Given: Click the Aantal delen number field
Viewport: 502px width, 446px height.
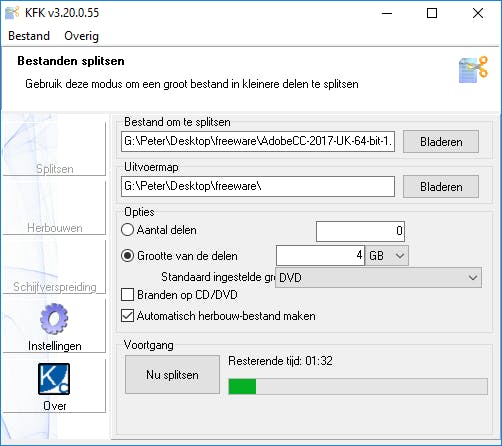Looking at the screenshot, I should tap(360, 231).
